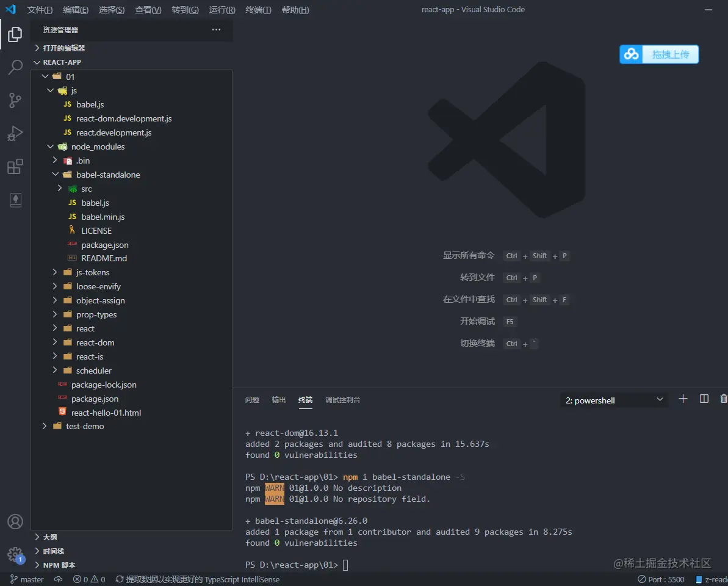The height and width of the screenshot is (586, 728).
Task: Open the Explorer view in activity bar
Action: [x=15, y=34]
